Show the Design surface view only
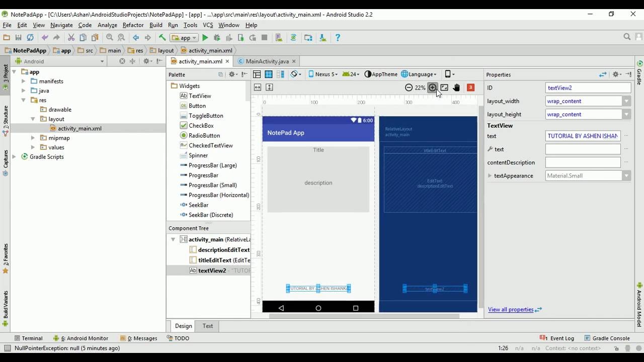The image size is (644, 362). click(x=257, y=74)
